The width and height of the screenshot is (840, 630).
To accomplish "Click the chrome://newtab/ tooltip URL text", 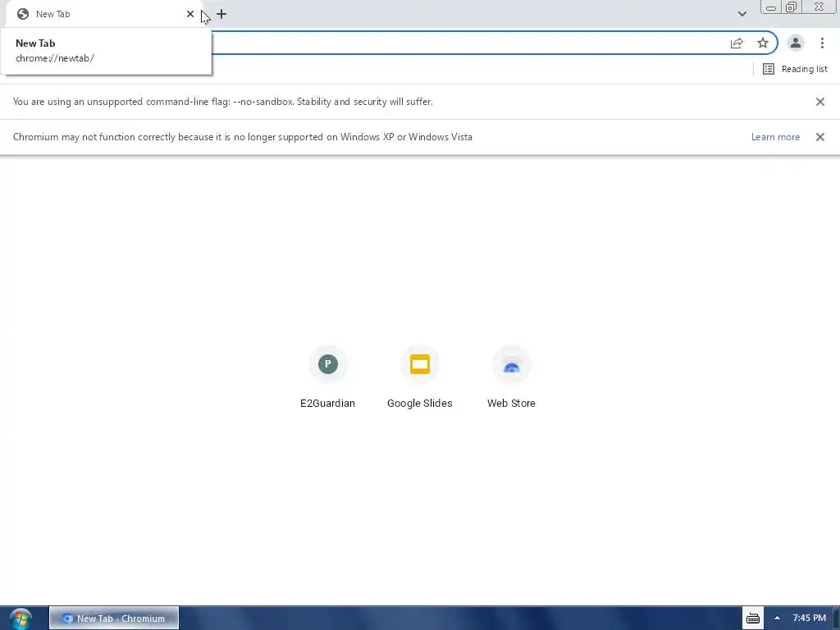I will [x=55, y=58].
